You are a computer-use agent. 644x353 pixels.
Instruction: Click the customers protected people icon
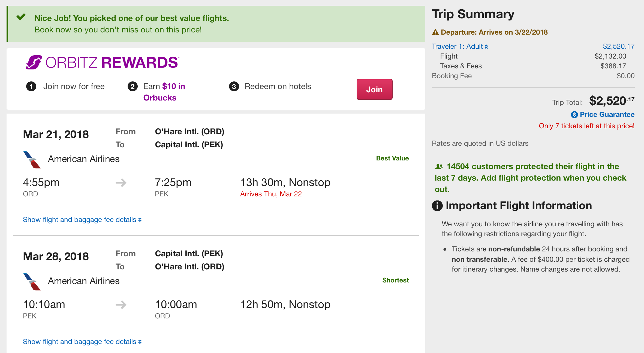[x=439, y=166]
